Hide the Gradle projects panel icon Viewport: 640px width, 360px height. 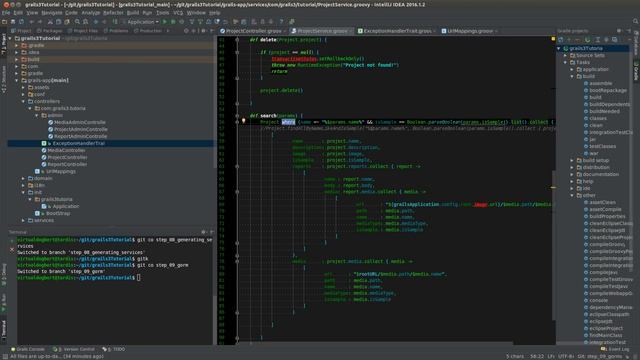(629, 31)
